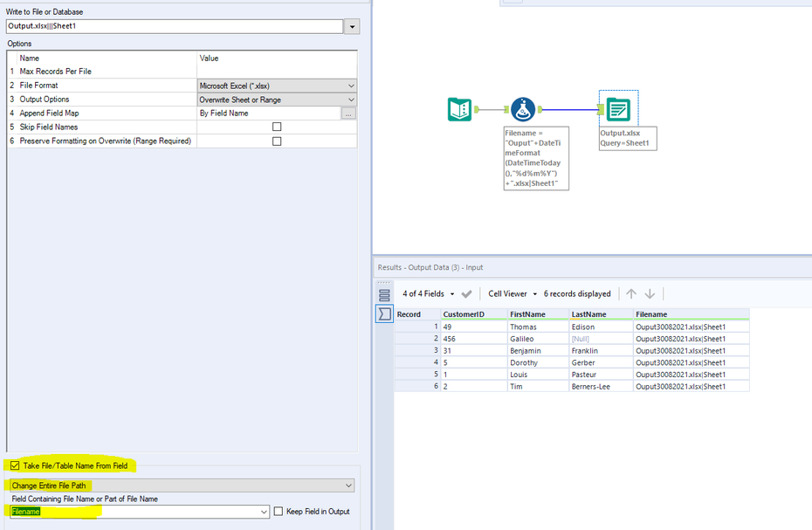This screenshot has width=812, height=530.
Task: Click the Metadata view icon in Results
Action: (x=384, y=295)
